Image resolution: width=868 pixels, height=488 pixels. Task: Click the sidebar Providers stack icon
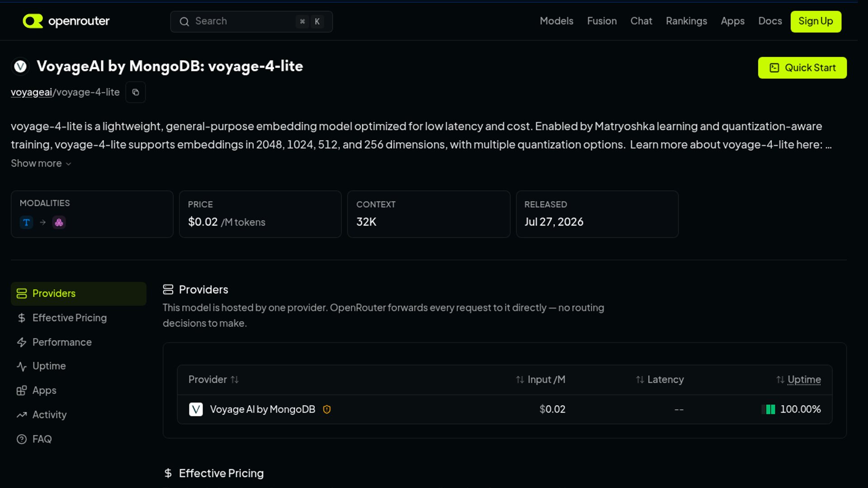click(22, 293)
